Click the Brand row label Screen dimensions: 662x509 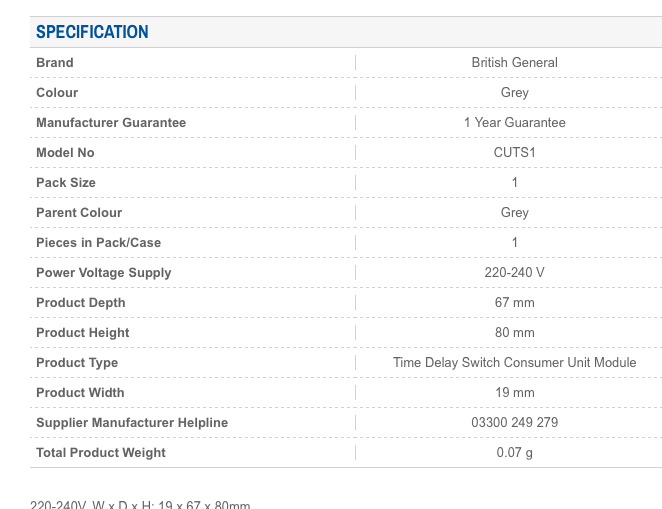point(55,62)
